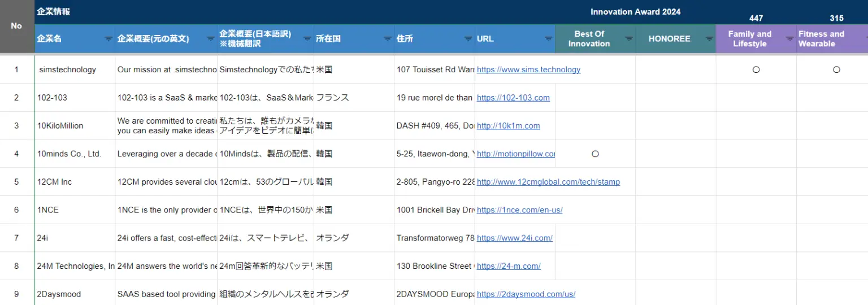Screen dimensions: 868x305
Task: Open the filter dropdown on 所在国 column
Action: 388,39
